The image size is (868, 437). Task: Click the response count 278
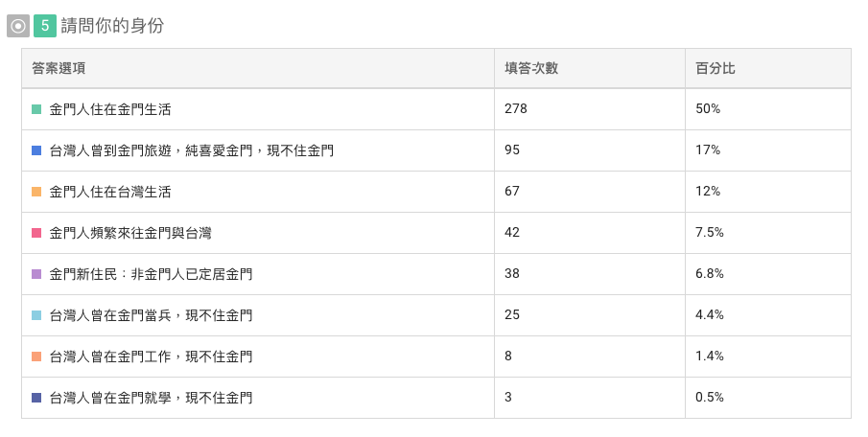point(516,109)
